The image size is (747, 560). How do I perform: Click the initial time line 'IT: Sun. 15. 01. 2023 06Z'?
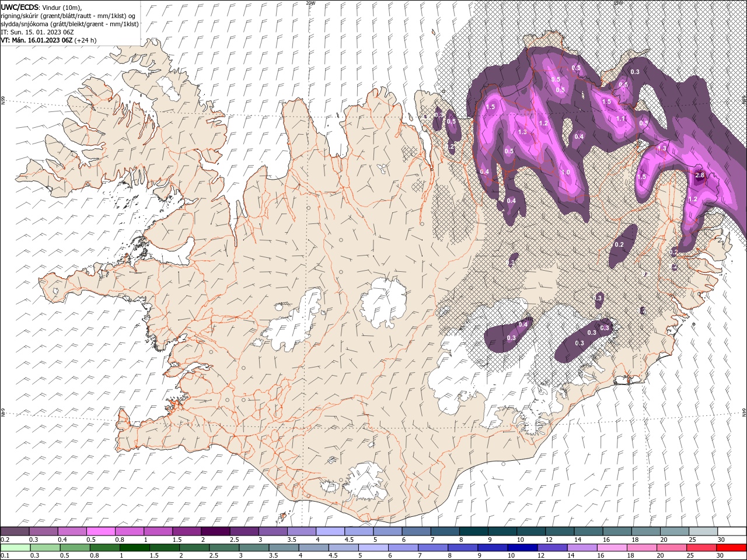36,32
